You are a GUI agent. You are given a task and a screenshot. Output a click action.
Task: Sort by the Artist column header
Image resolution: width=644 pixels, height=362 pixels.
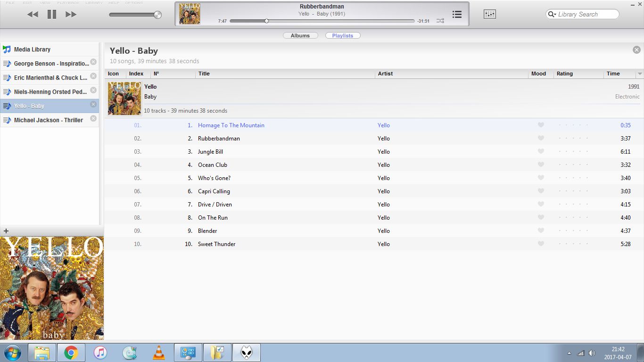(x=452, y=74)
